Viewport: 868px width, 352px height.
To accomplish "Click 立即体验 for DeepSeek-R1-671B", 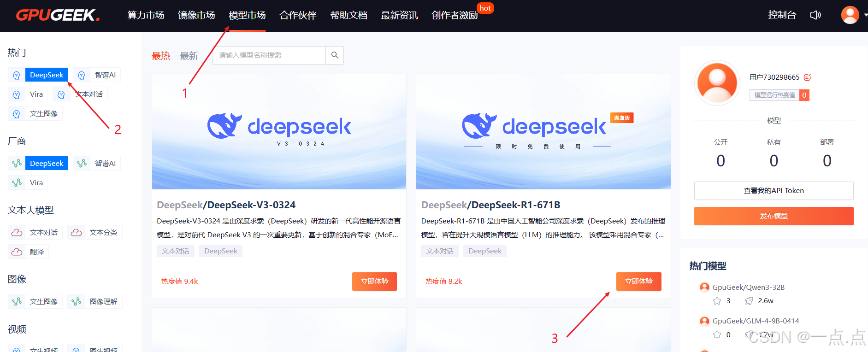I will [x=638, y=282].
